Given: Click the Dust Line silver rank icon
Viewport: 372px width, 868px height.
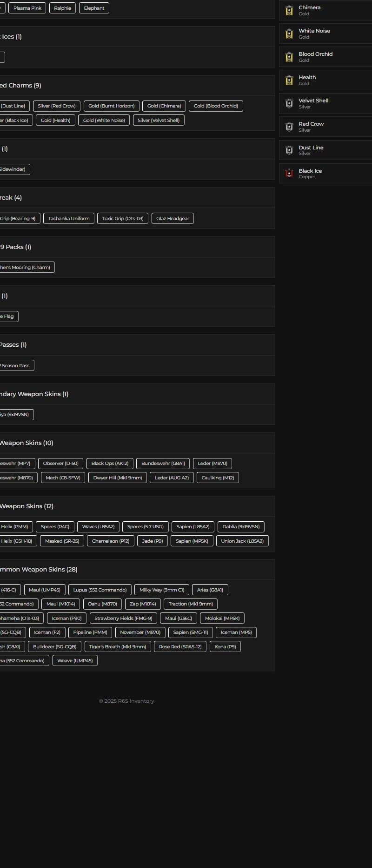Looking at the screenshot, I should [289, 150].
